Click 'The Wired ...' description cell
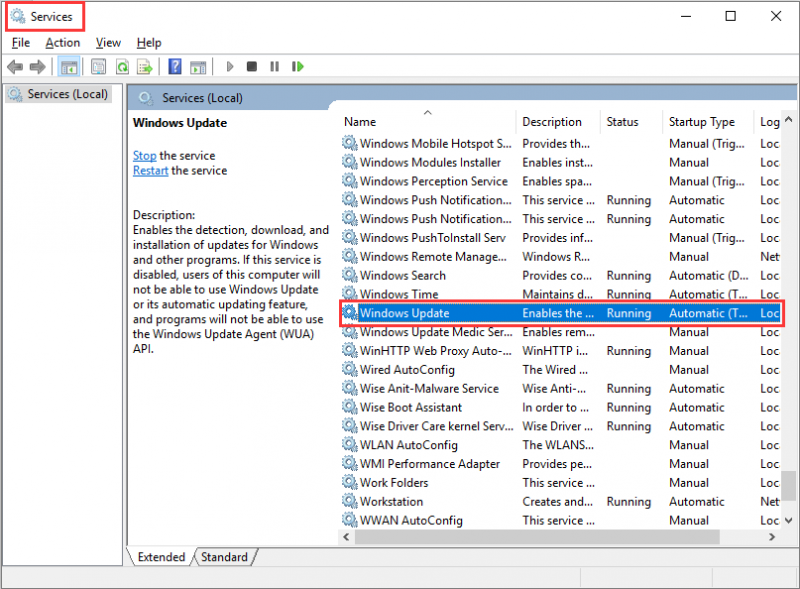Viewport: 800px width, 589px height. [555, 370]
